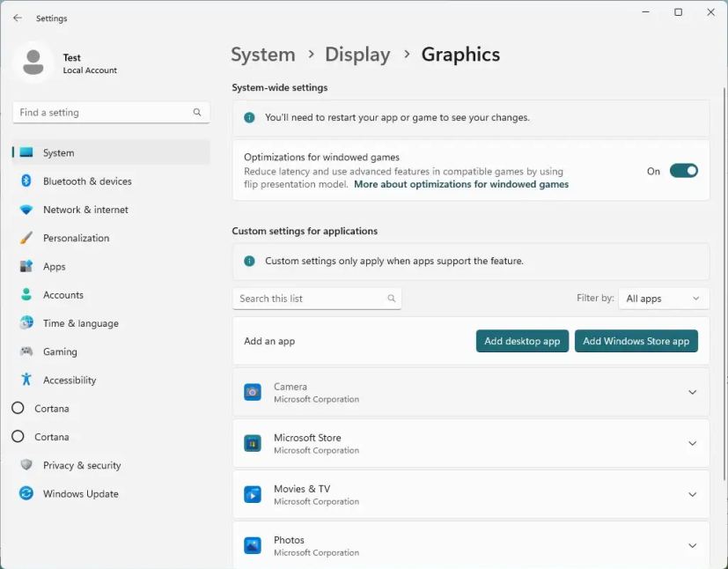This screenshot has width=728, height=569.
Task: Click the Bluetooth icon in sidebar
Action: pyautogui.click(x=26, y=181)
